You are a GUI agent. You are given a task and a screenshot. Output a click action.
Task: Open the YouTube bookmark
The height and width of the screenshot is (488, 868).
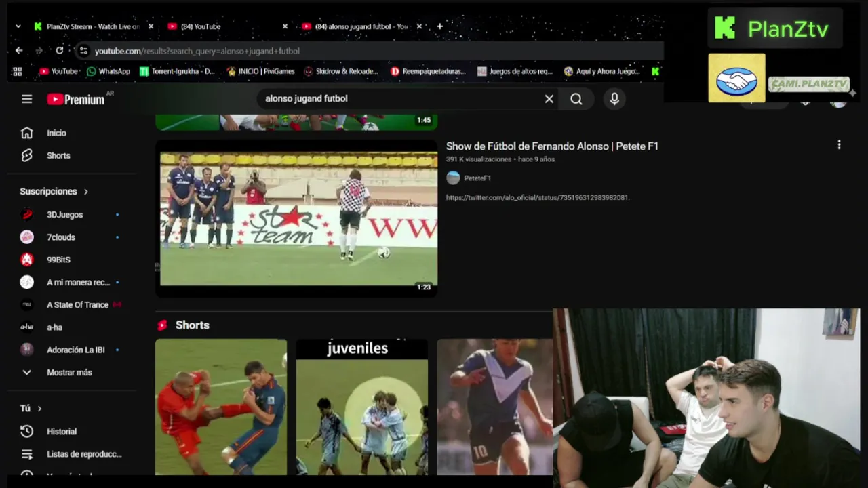pyautogui.click(x=58, y=71)
